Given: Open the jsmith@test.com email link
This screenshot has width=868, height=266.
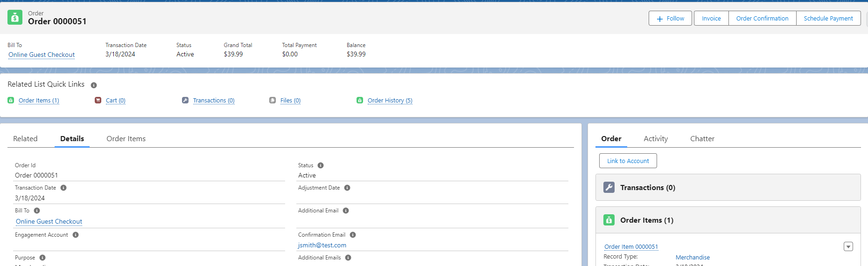Looking at the screenshot, I should click(x=322, y=246).
